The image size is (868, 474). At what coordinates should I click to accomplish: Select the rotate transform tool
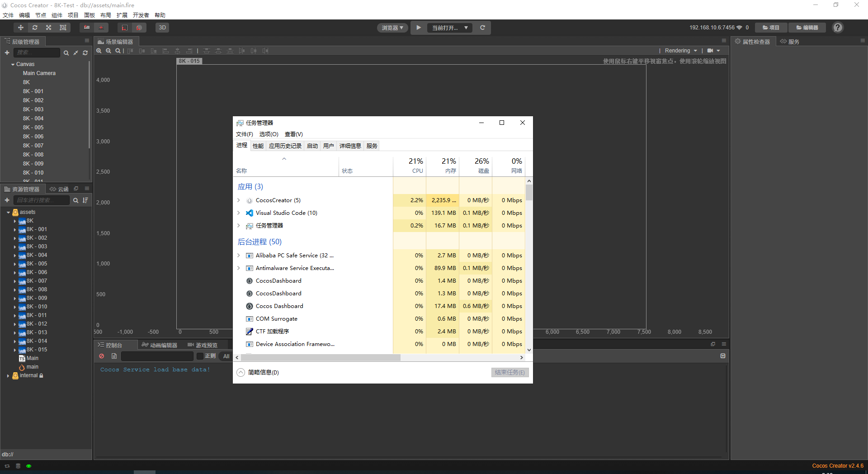click(35, 28)
